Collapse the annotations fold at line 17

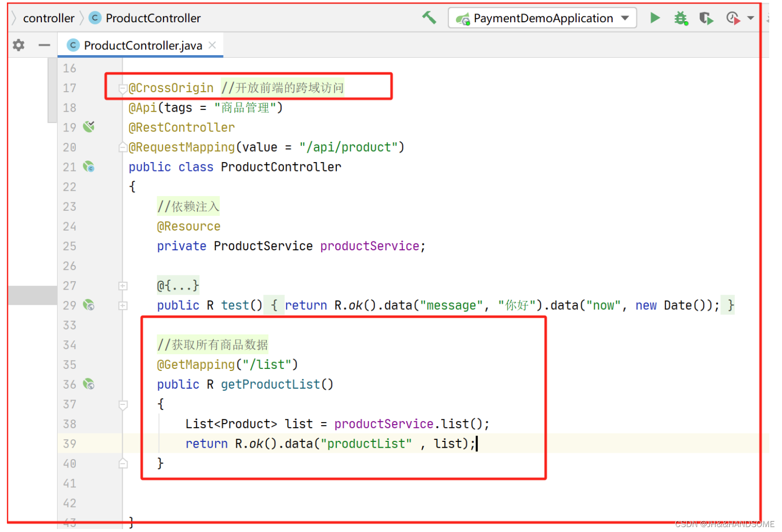[x=123, y=89]
